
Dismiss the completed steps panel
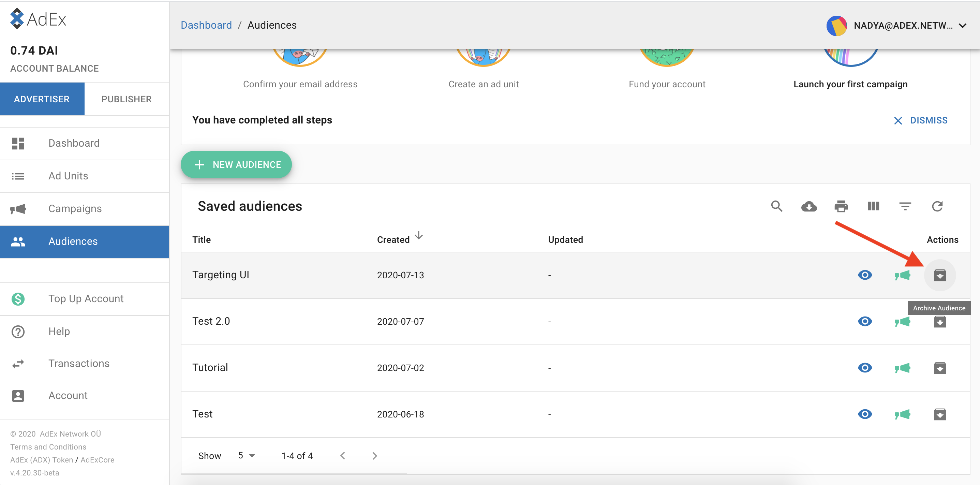click(x=920, y=121)
